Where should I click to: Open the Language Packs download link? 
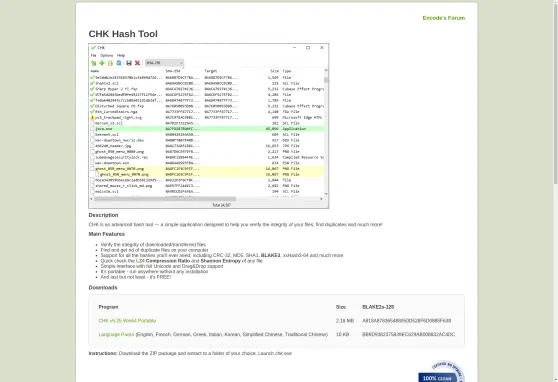coord(116,334)
